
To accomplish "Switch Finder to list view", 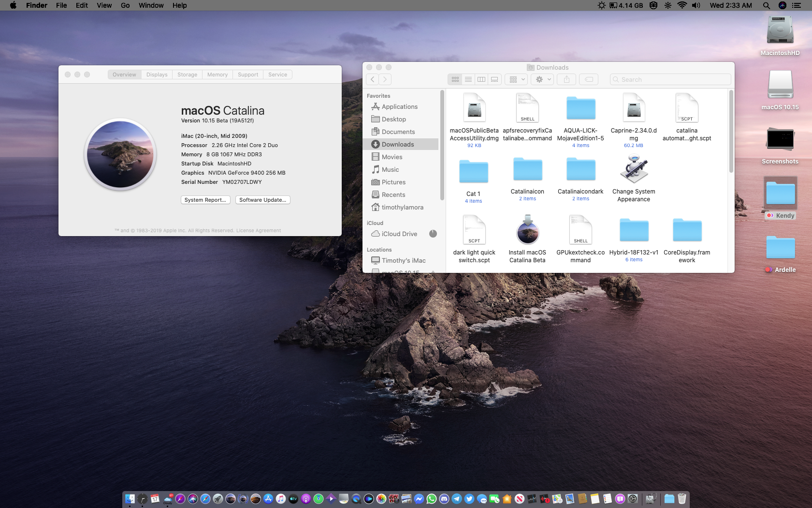I will [468, 79].
